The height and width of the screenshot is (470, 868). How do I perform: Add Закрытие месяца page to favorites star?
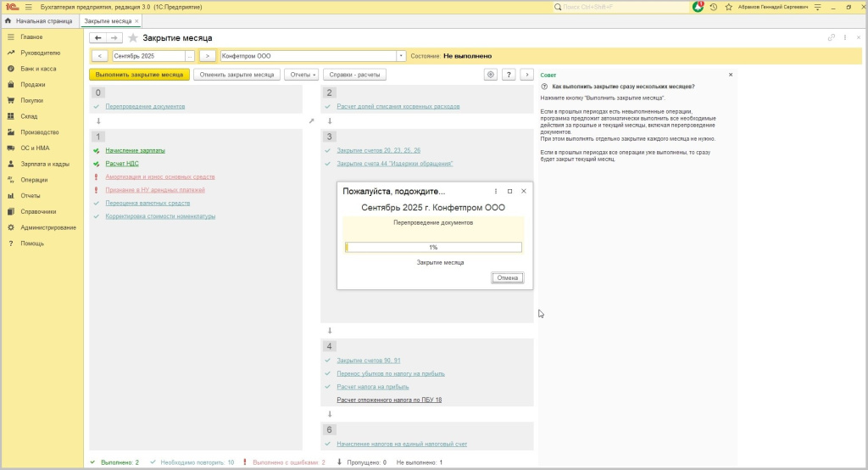point(133,38)
